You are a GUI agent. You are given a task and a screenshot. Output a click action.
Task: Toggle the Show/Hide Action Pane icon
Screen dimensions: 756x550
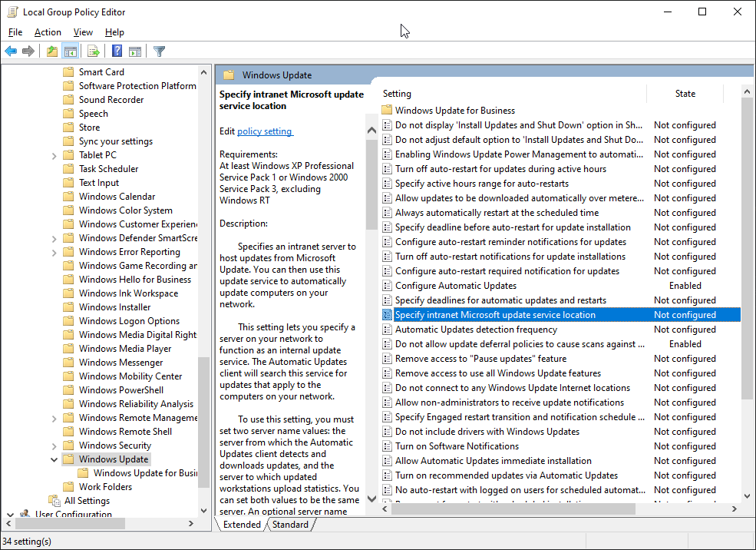pos(135,51)
